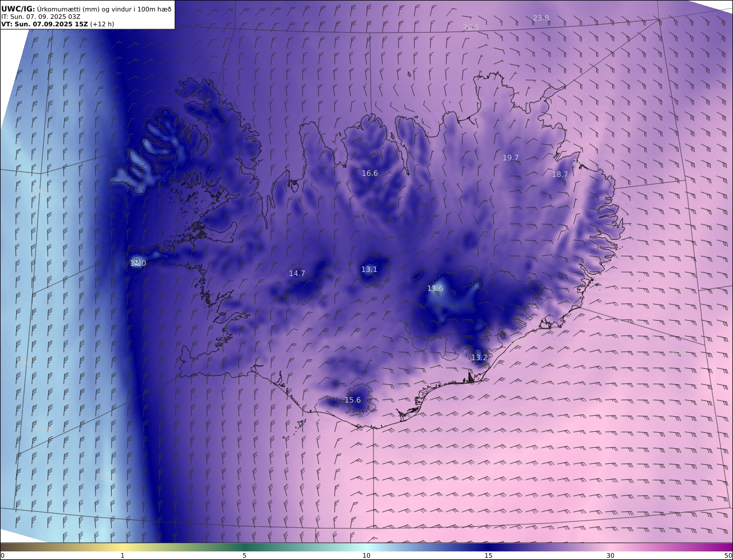Viewport: 733px width, 560px height.
Task: Click the 11.6 value label on the glacier
Action: (435, 289)
